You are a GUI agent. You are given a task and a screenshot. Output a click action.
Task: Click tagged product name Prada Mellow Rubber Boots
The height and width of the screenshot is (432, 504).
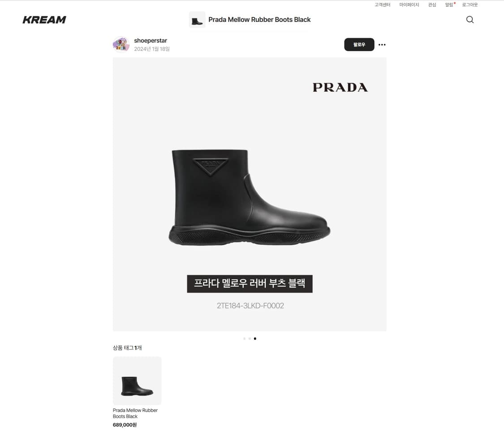pos(135,413)
